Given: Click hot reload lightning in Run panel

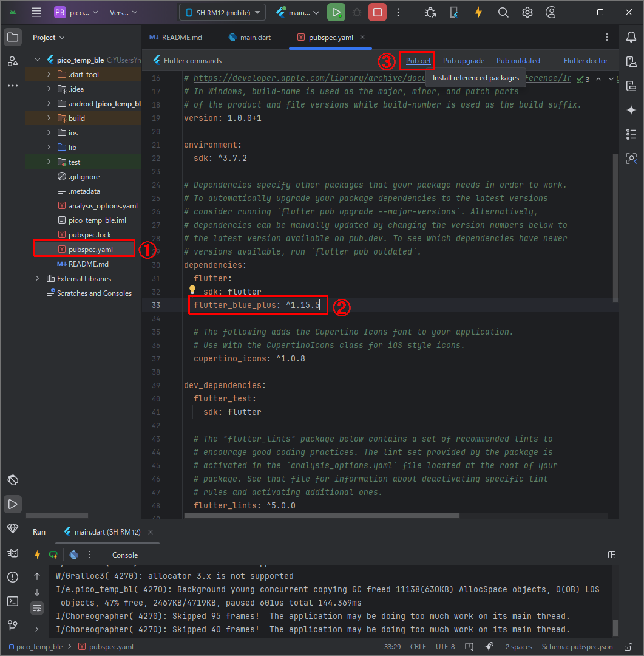Looking at the screenshot, I should tap(37, 555).
